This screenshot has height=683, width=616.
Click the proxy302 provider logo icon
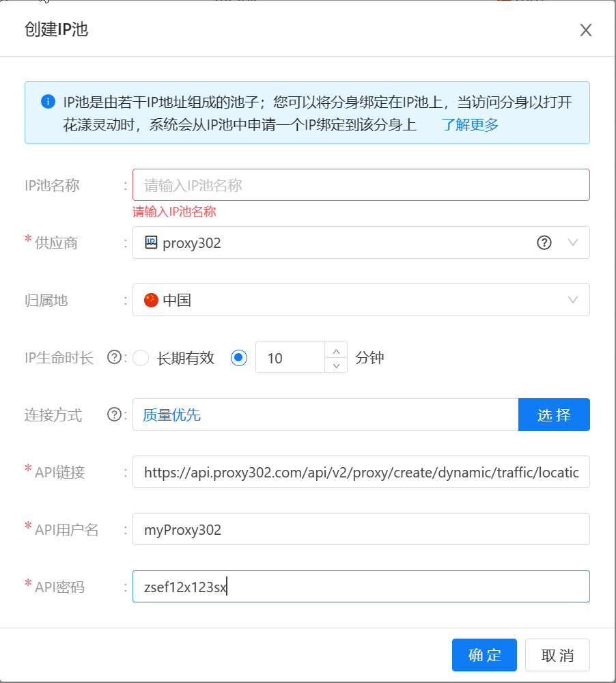click(x=151, y=242)
